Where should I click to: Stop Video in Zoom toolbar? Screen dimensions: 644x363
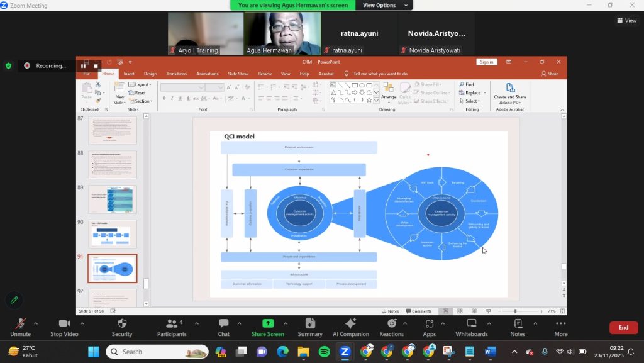[x=64, y=327]
